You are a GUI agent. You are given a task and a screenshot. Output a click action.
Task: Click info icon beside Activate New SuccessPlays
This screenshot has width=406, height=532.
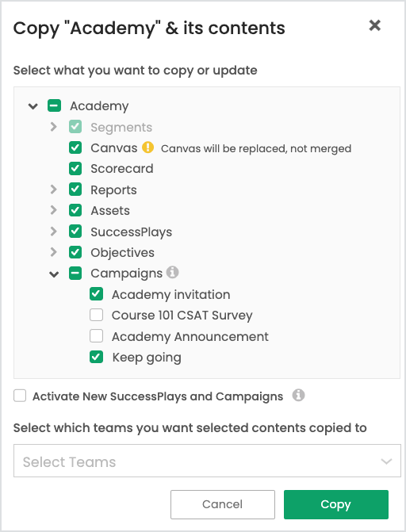[x=298, y=396]
